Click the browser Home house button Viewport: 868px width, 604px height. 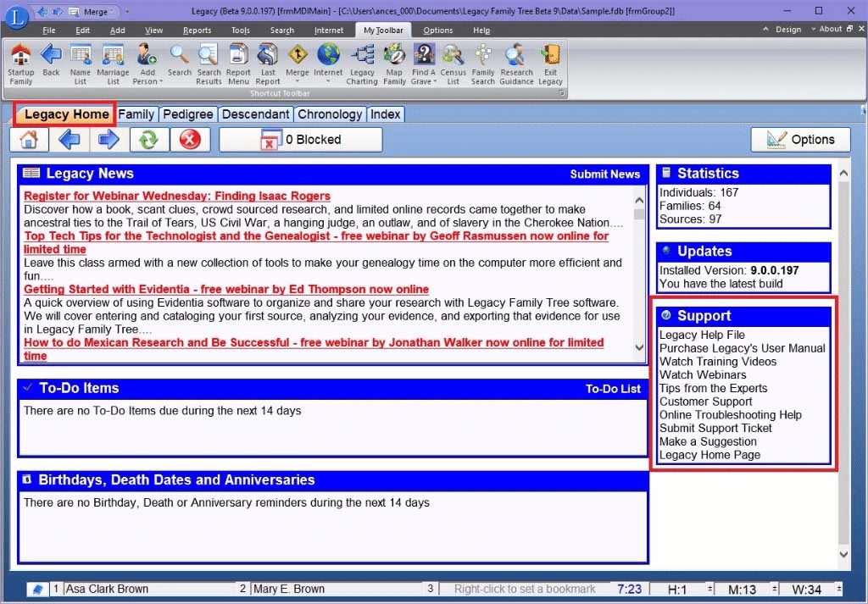coord(29,140)
